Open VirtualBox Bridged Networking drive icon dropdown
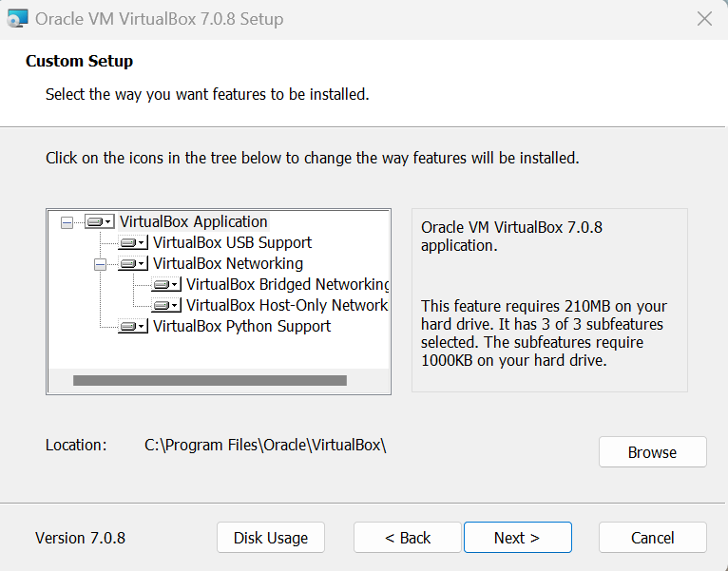Image resolution: width=728 pixels, height=571 pixels. (166, 285)
